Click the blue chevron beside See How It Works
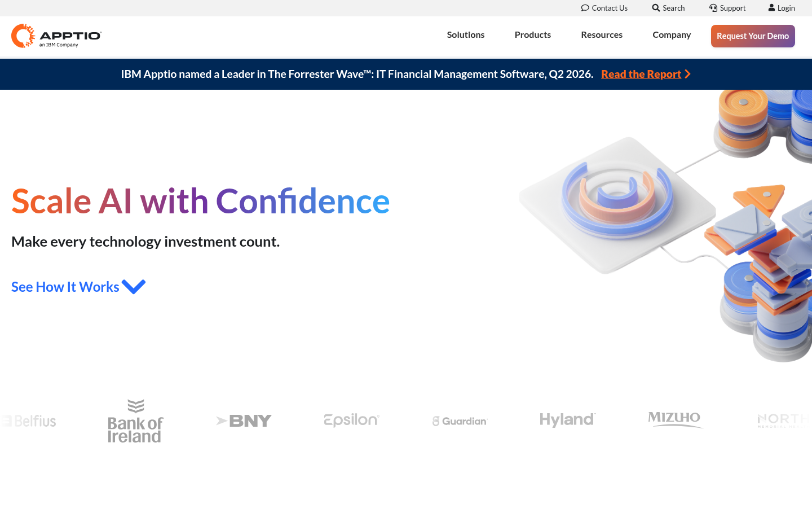 (134, 287)
